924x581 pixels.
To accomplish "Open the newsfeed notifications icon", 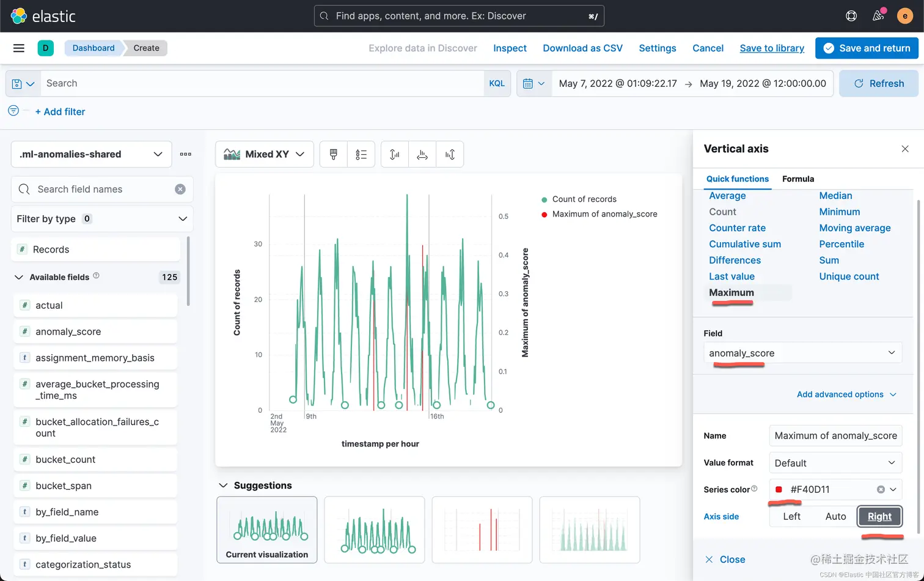I will coord(878,16).
